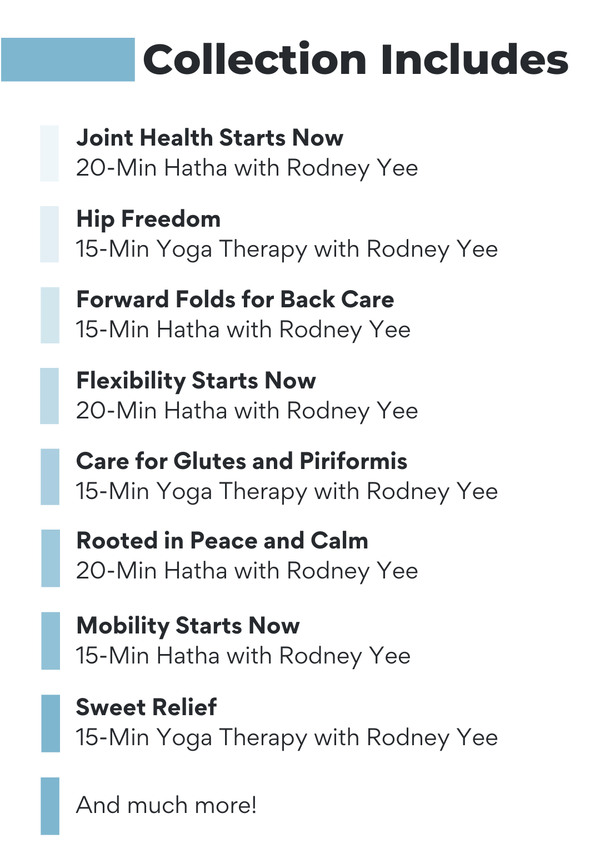Open Rooted in Peace and Calm

point(222,541)
